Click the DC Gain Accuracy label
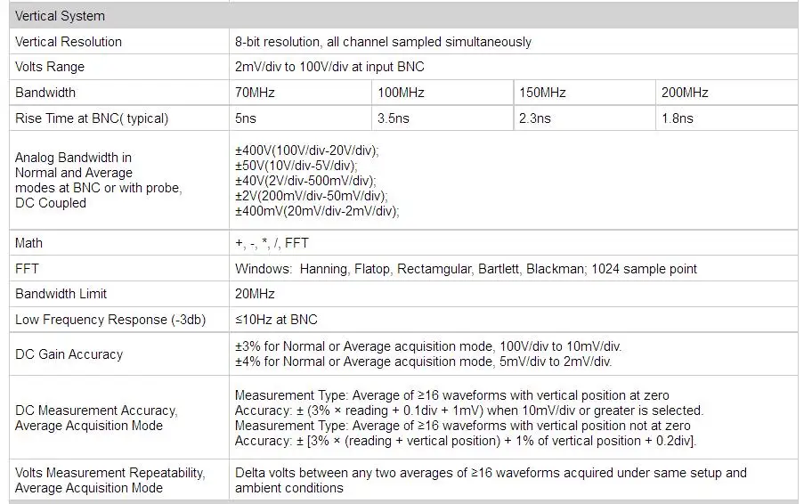The image size is (812, 504). [69, 354]
